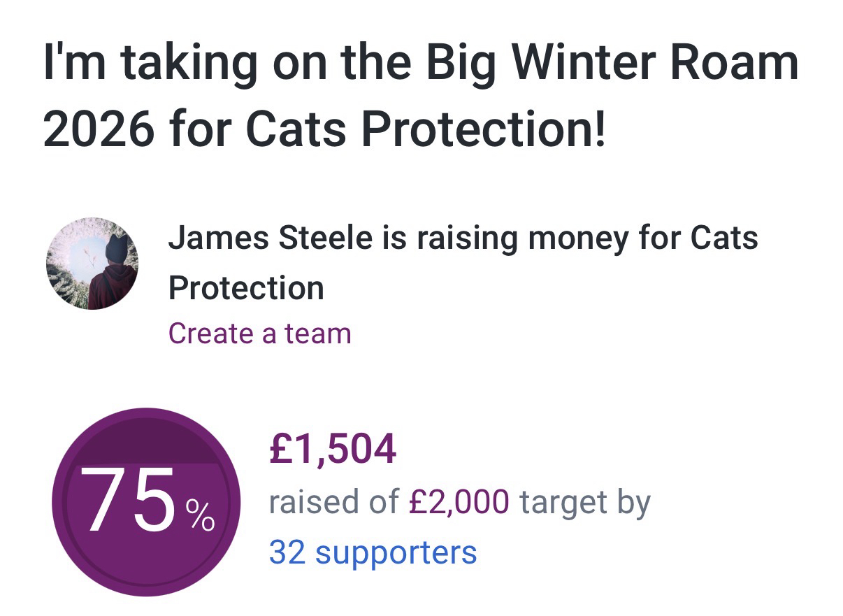Click the name "James Steele"
Viewport: 843px width, 616px height.
pos(270,238)
